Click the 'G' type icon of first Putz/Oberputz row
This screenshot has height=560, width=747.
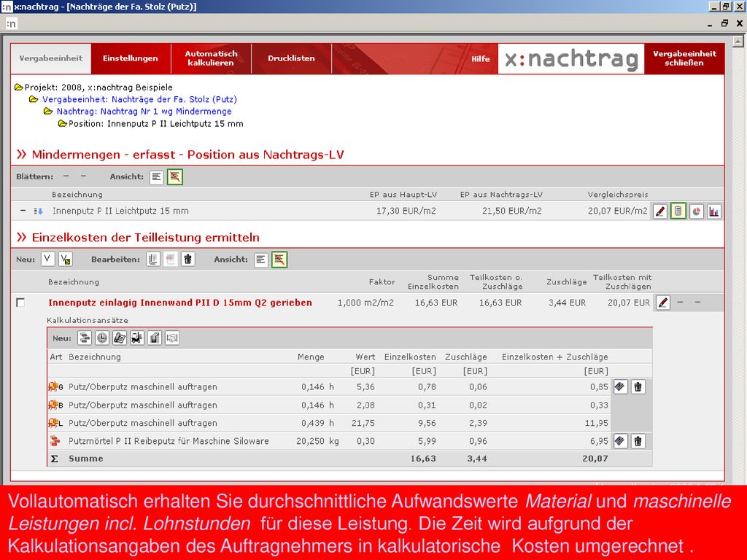point(55,386)
